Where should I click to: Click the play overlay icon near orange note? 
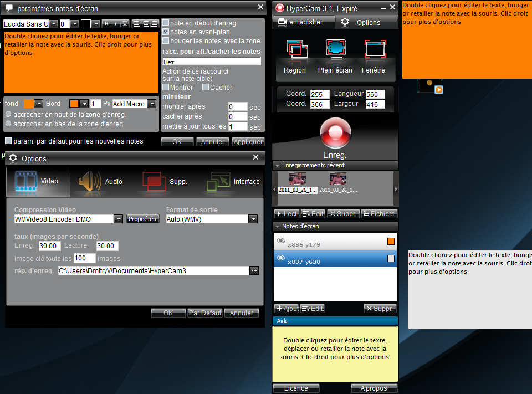[x=439, y=90]
